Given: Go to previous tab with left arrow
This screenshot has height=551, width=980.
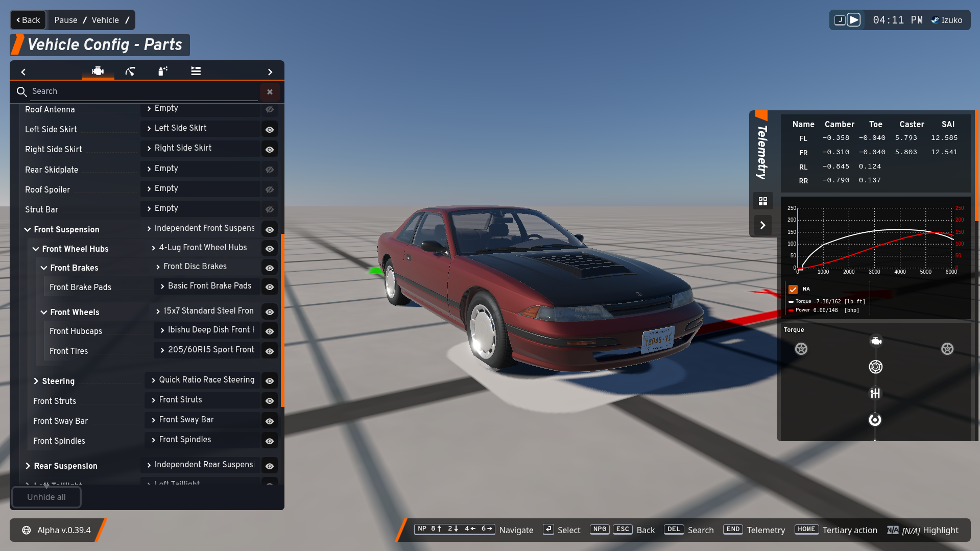Looking at the screenshot, I should [23, 72].
